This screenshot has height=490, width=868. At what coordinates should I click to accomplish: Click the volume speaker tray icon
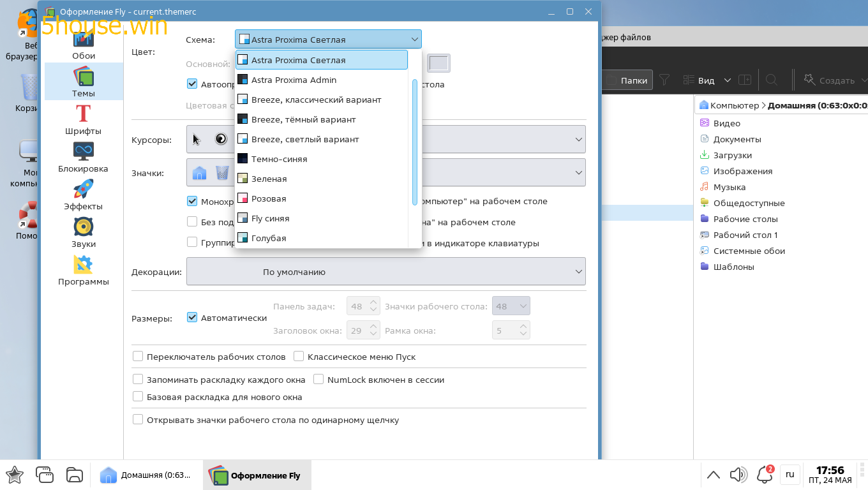(x=738, y=474)
